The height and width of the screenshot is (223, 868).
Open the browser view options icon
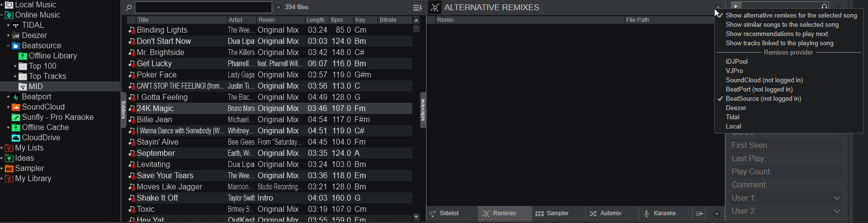(x=417, y=8)
